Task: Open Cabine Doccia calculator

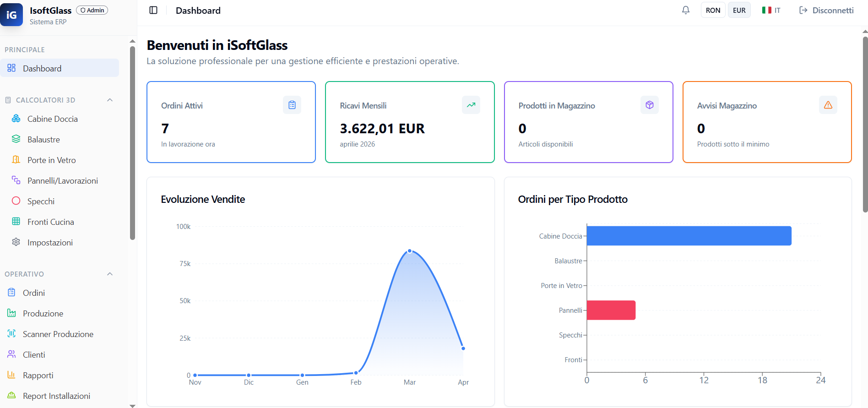Action: coord(52,119)
